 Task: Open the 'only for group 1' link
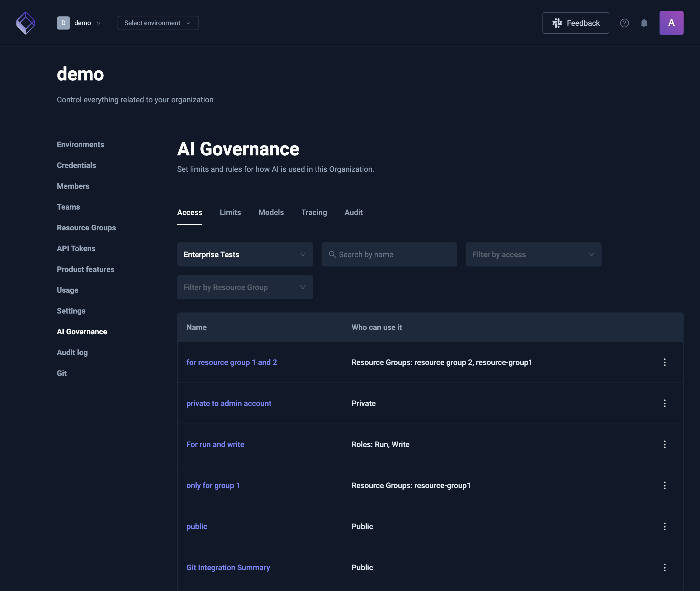[213, 485]
